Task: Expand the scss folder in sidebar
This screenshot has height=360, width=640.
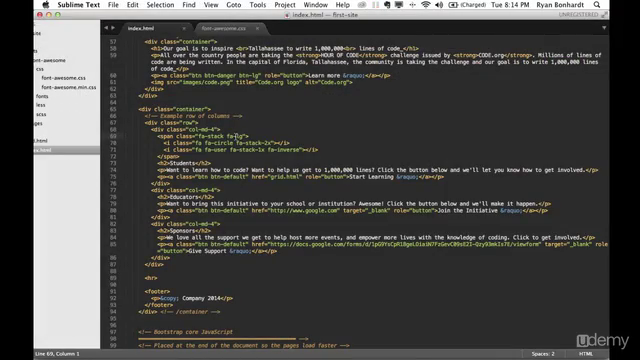Action: (41, 114)
